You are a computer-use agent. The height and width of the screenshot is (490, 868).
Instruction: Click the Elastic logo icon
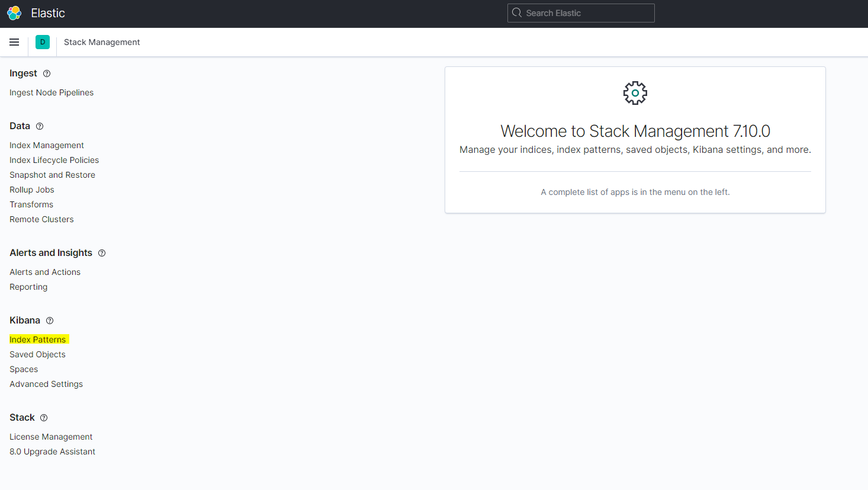pos(14,13)
